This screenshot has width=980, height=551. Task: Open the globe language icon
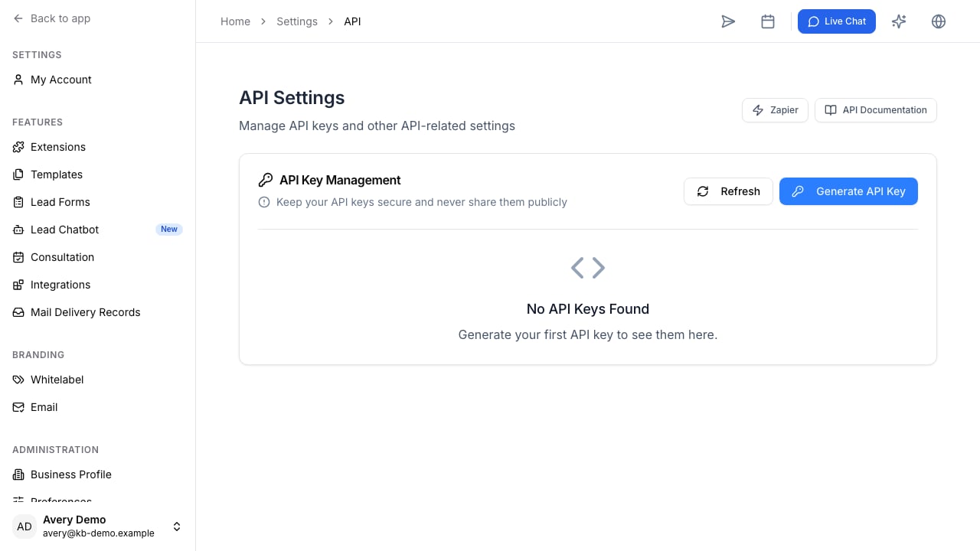(x=939, y=21)
